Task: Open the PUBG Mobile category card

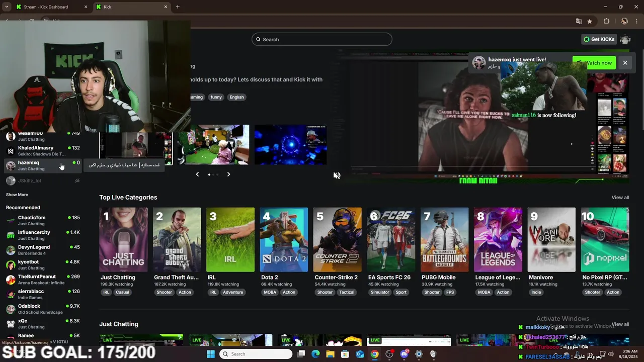Action: (445, 240)
